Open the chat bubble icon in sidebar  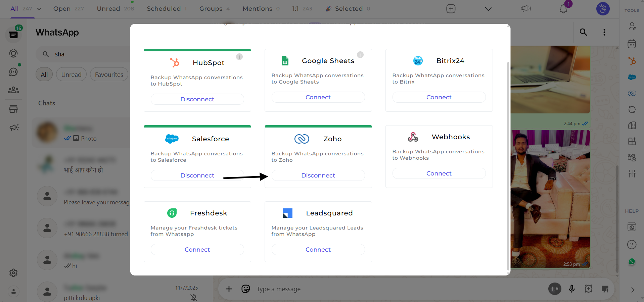coord(13,72)
